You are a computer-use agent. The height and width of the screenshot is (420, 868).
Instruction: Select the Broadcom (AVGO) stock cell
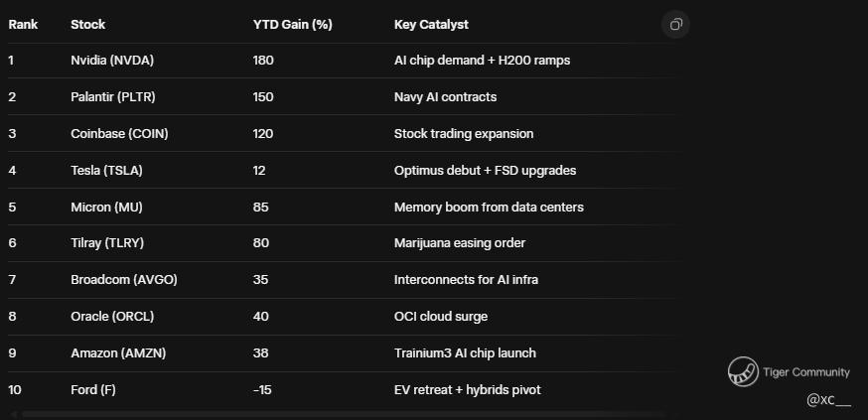pos(123,280)
